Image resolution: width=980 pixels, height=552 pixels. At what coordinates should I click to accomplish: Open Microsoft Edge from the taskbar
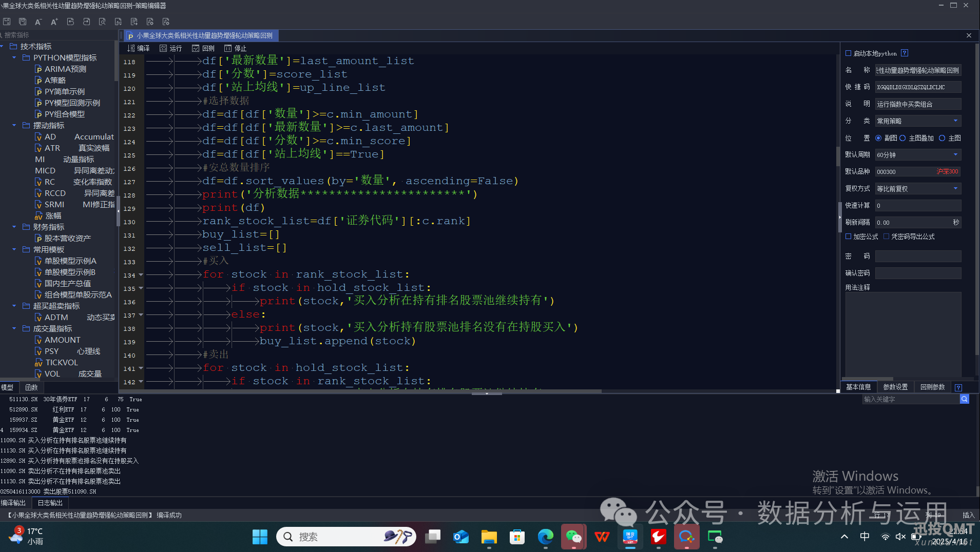point(545,537)
